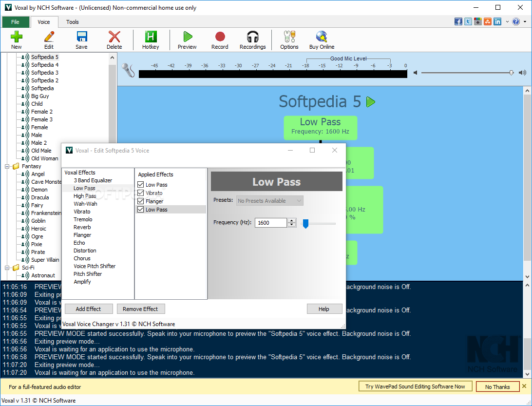This screenshot has height=406, width=532.
Task: Open the help dropdown arrow
Action: [x=525, y=22]
